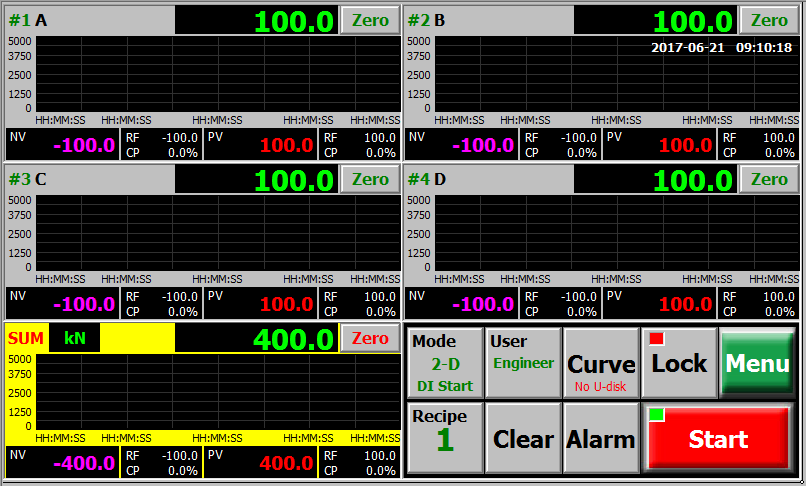Image resolution: width=806 pixels, height=486 pixels.
Task: Open the Alarm list button
Action: point(601,438)
